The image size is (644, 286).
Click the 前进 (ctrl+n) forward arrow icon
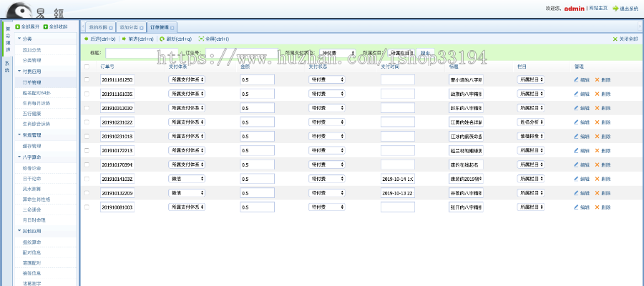pyautogui.click(x=124, y=39)
